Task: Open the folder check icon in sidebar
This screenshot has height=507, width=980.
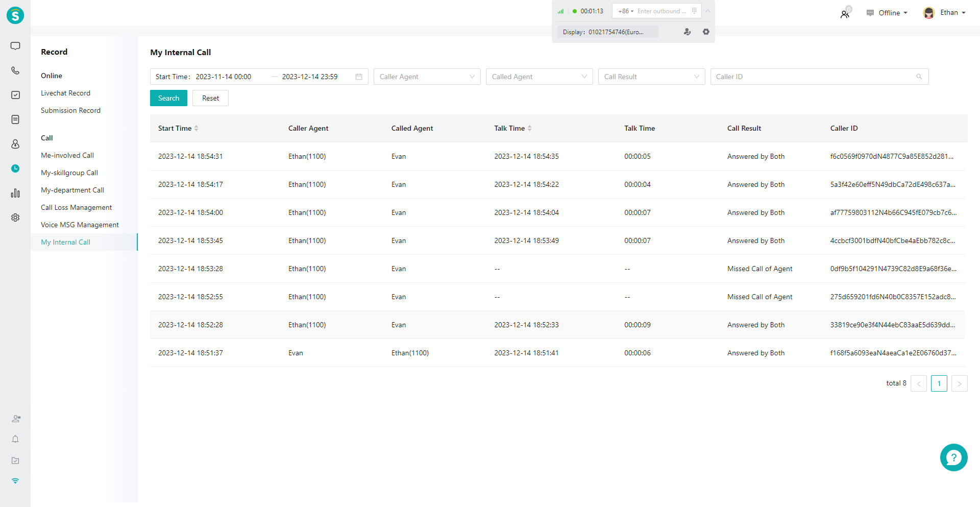Action: 15,461
